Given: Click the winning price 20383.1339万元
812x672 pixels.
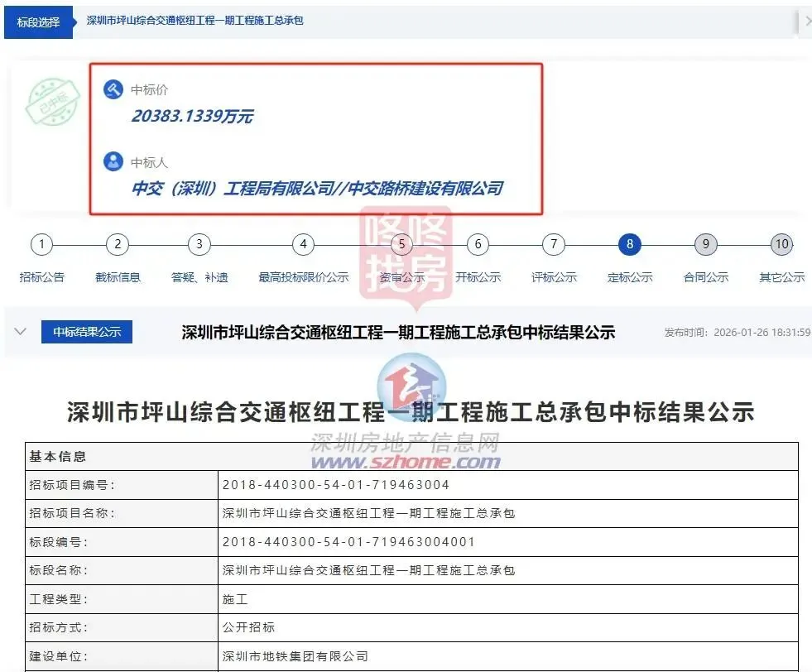Looking at the screenshot, I should click(x=192, y=116).
